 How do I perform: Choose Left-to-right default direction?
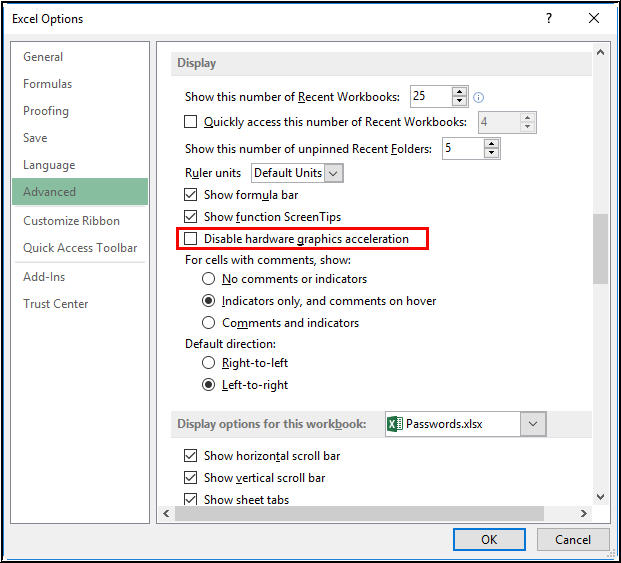coord(208,385)
